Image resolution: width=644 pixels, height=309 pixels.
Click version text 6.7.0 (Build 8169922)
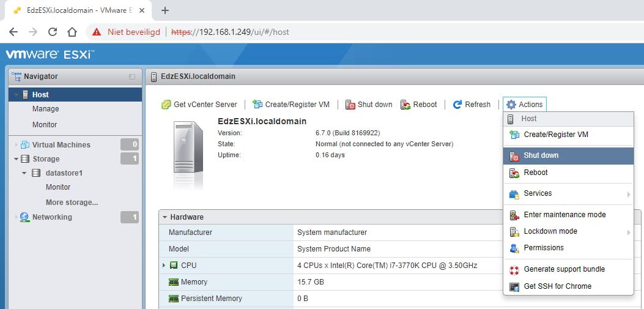(348, 133)
